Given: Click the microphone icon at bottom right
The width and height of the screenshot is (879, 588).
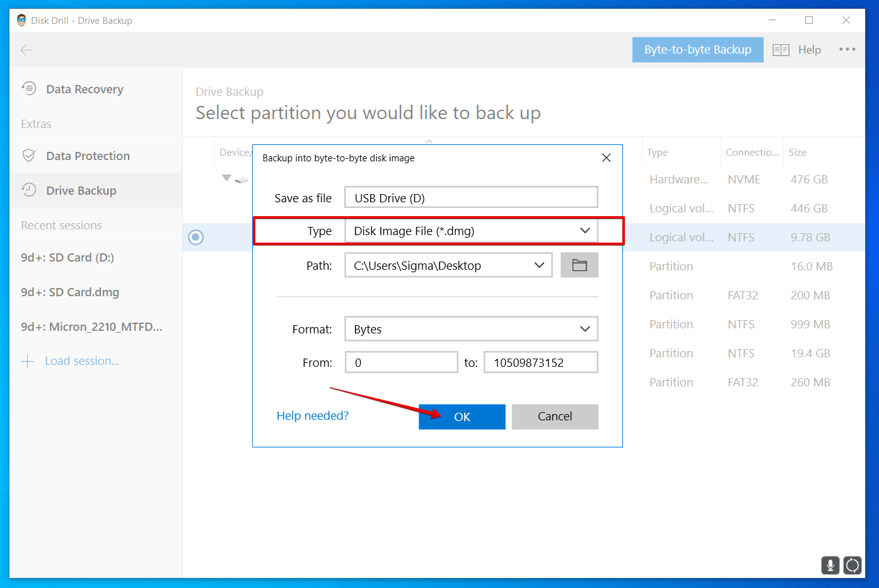Looking at the screenshot, I should [x=830, y=565].
